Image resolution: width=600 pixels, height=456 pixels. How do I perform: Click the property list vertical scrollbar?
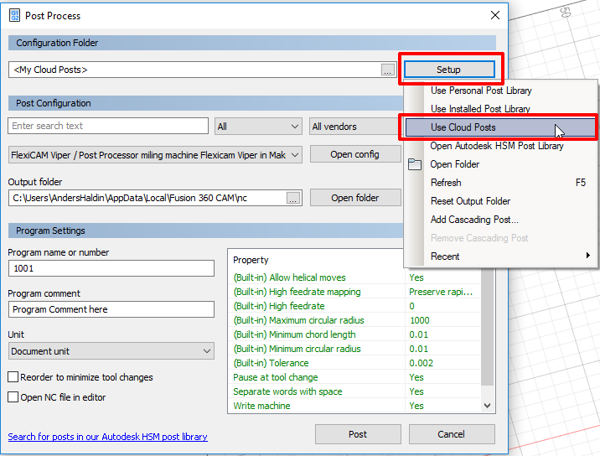[x=487, y=330]
